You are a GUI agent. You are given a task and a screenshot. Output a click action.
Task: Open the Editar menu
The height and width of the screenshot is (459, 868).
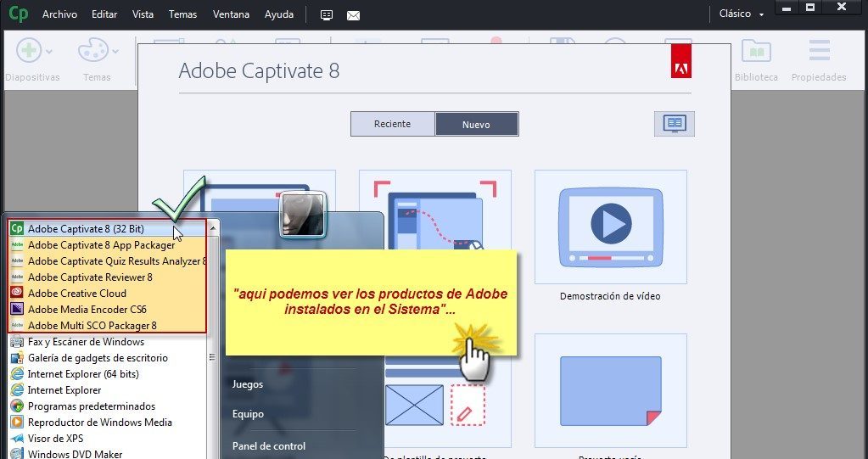[104, 14]
